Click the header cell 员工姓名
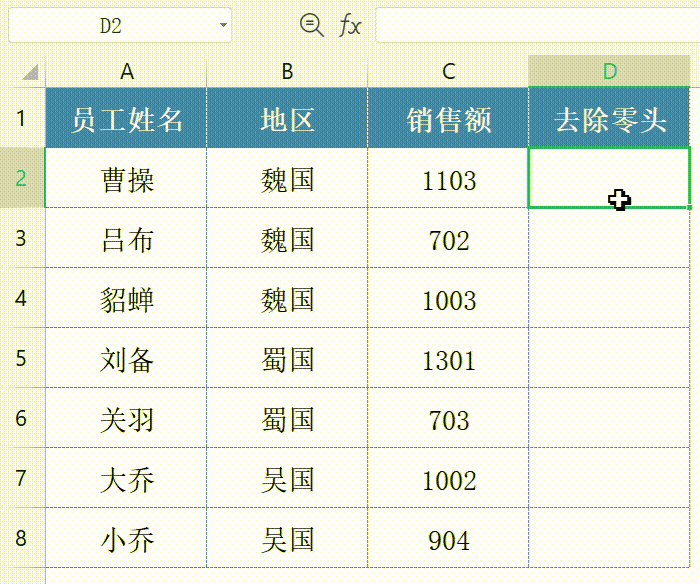Viewport: 700px width, 584px height. coord(126,118)
